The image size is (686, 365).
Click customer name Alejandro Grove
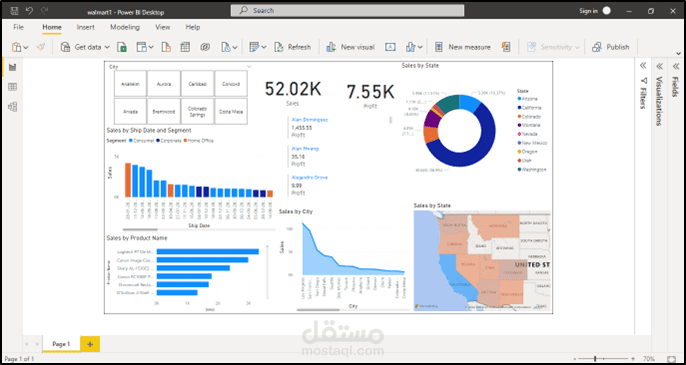309,178
